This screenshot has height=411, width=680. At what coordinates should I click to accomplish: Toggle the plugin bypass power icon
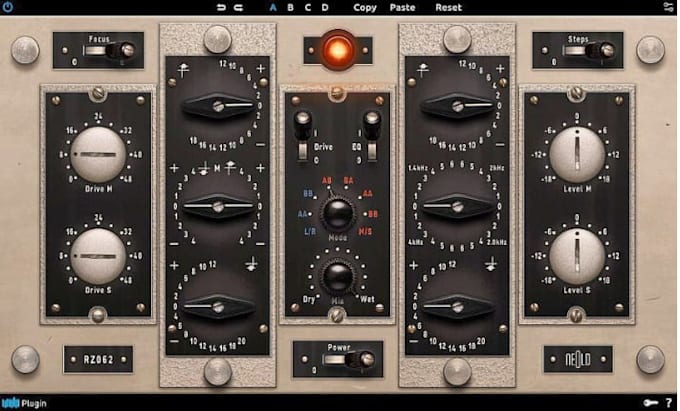pyautogui.click(x=7, y=7)
